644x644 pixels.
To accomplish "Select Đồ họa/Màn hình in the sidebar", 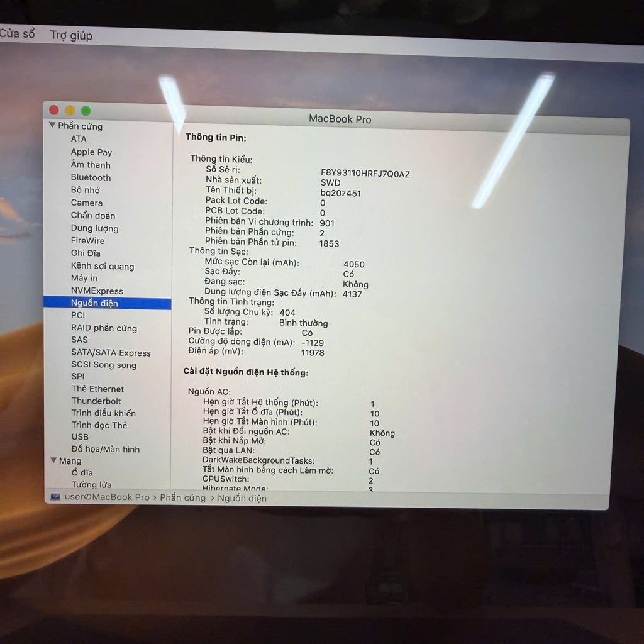I will click(106, 449).
